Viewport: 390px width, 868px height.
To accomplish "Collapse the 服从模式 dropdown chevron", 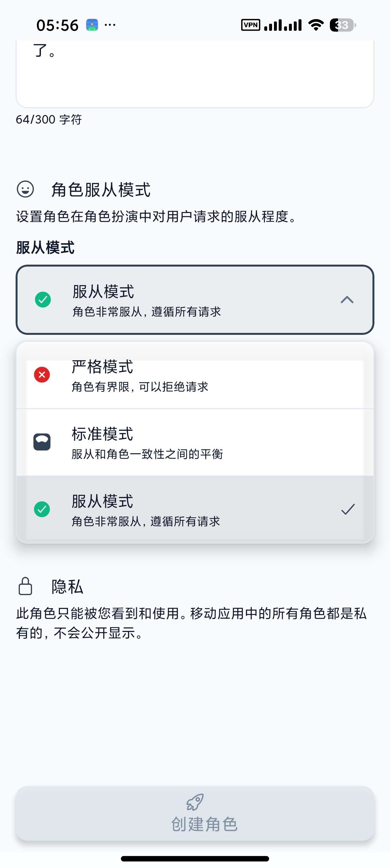I will point(347,299).
